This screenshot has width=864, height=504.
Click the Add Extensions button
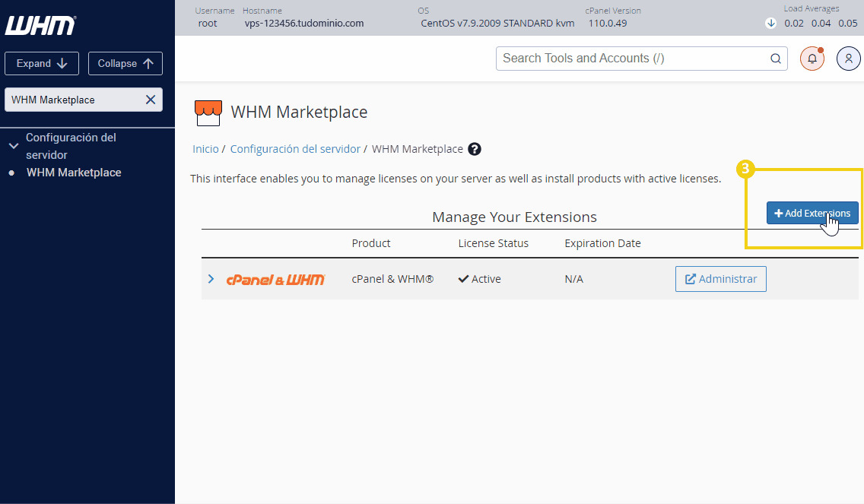(812, 213)
